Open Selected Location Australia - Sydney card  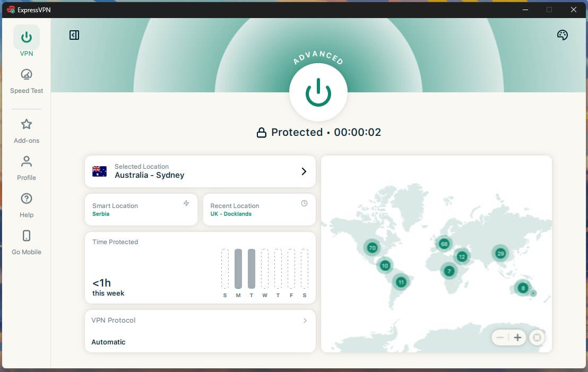coord(200,171)
